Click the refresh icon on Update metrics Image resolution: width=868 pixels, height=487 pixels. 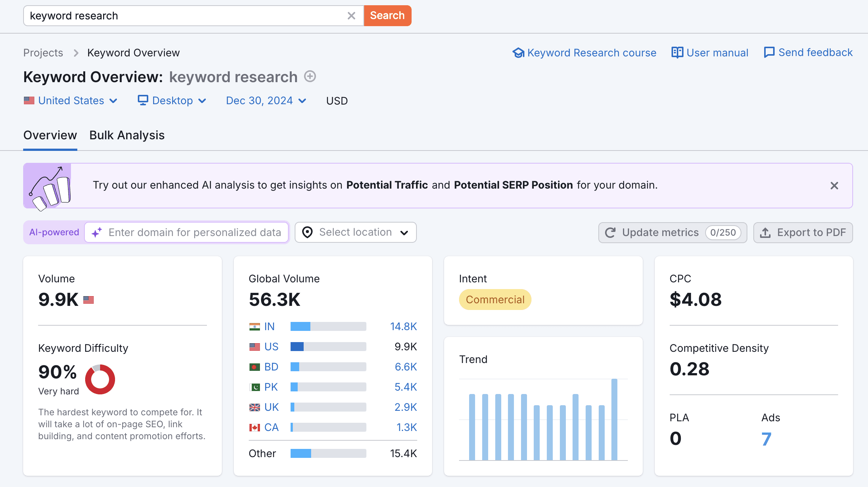click(x=610, y=232)
